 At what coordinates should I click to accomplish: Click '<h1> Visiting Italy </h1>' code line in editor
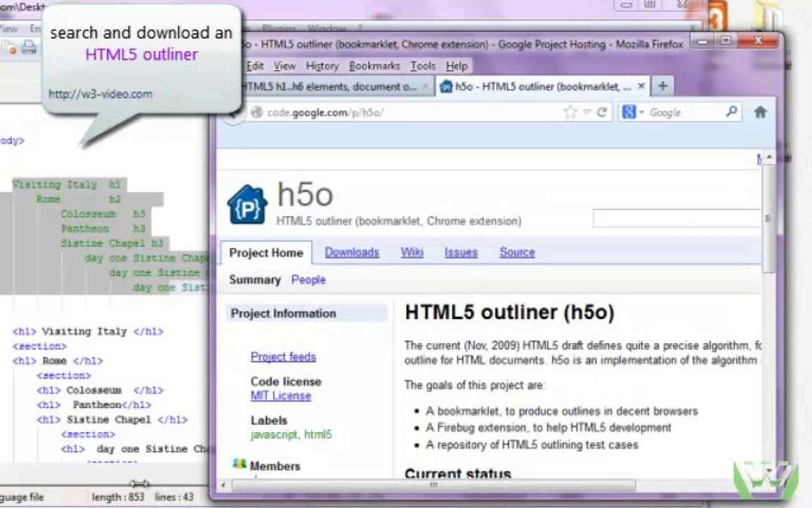click(88, 331)
